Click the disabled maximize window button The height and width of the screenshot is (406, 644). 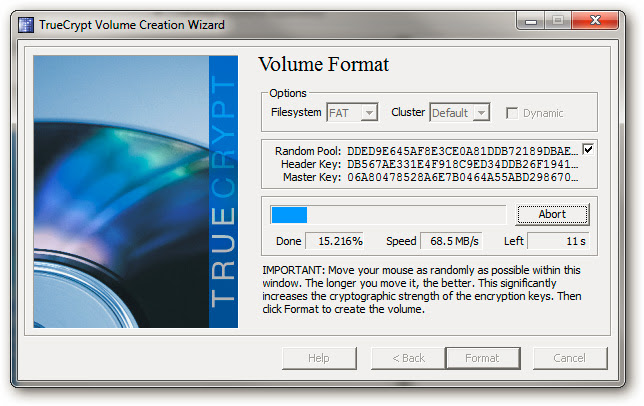(558, 21)
